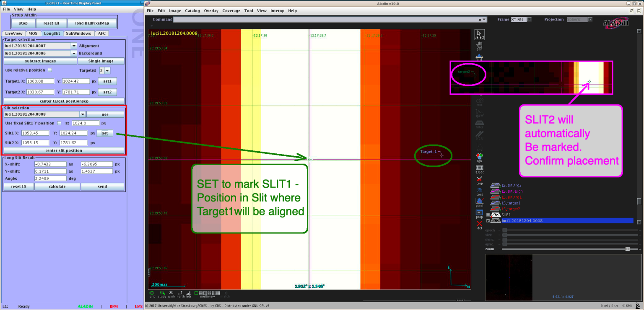644x310 pixels.
Task: Expand the Command history dropdown arrow
Action: coord(485,20)
